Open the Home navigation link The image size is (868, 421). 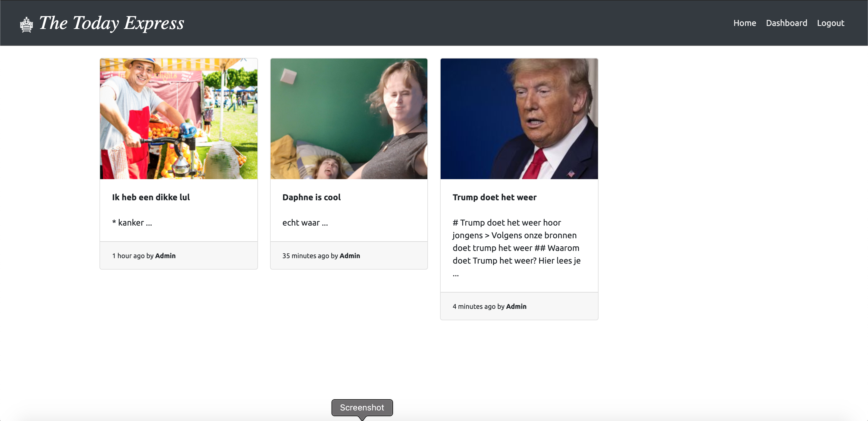click(x=744, y=23)
